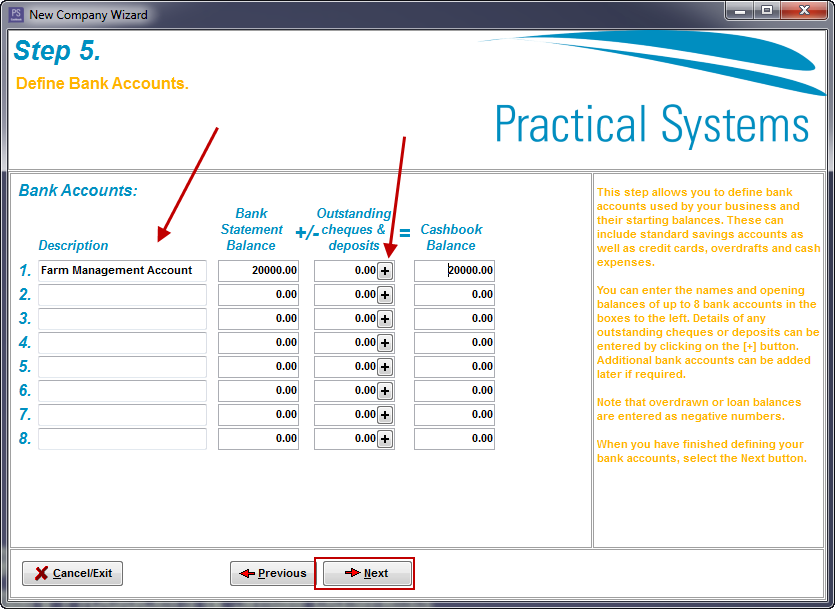The height and width of the screenshot is (609, 835).
Task: Click the plus button in row 4
Action: [x=385, y=343]
